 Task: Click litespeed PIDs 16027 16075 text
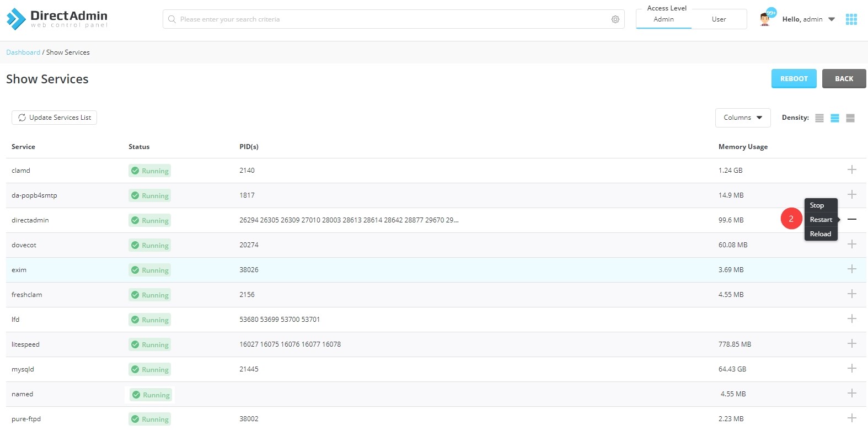290,344
